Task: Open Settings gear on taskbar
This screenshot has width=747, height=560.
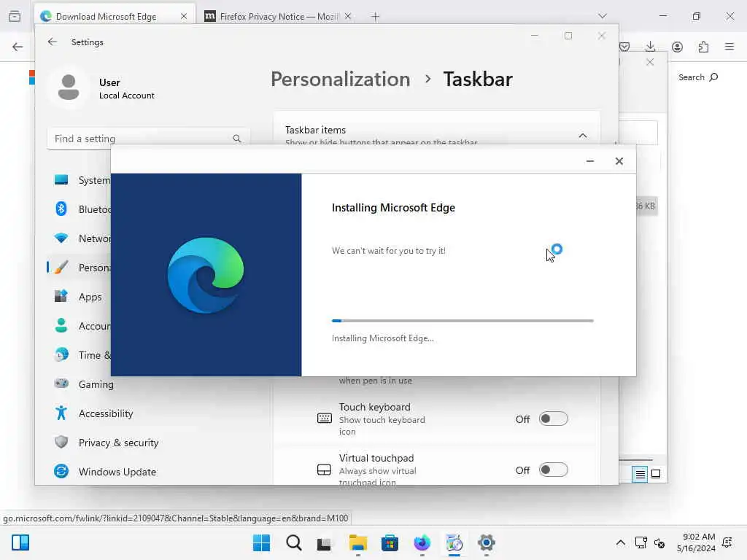Action: [x=486, y=542]
